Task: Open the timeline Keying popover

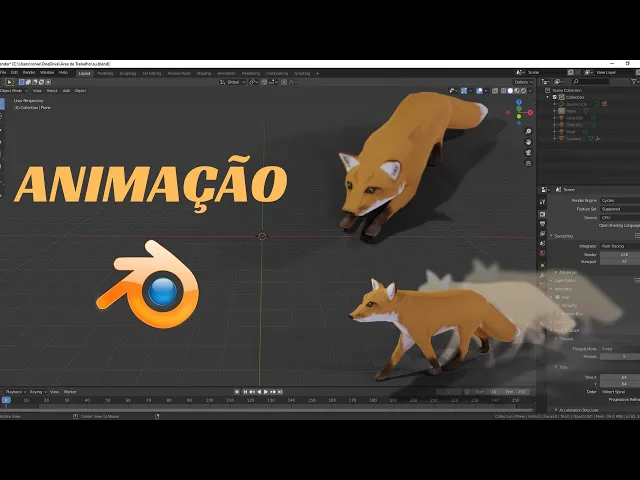Action: pos(38,392)
